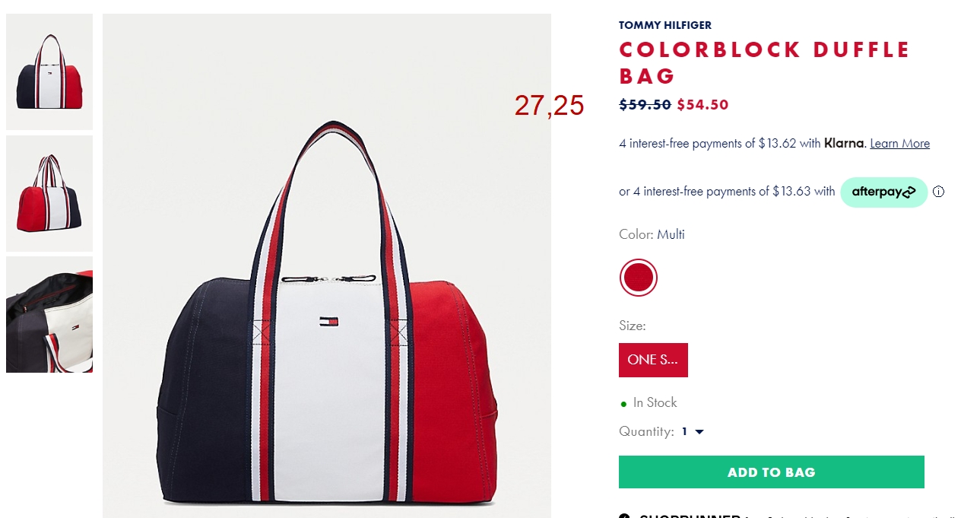Click the afterpay info circle icon

pos(938,192)
